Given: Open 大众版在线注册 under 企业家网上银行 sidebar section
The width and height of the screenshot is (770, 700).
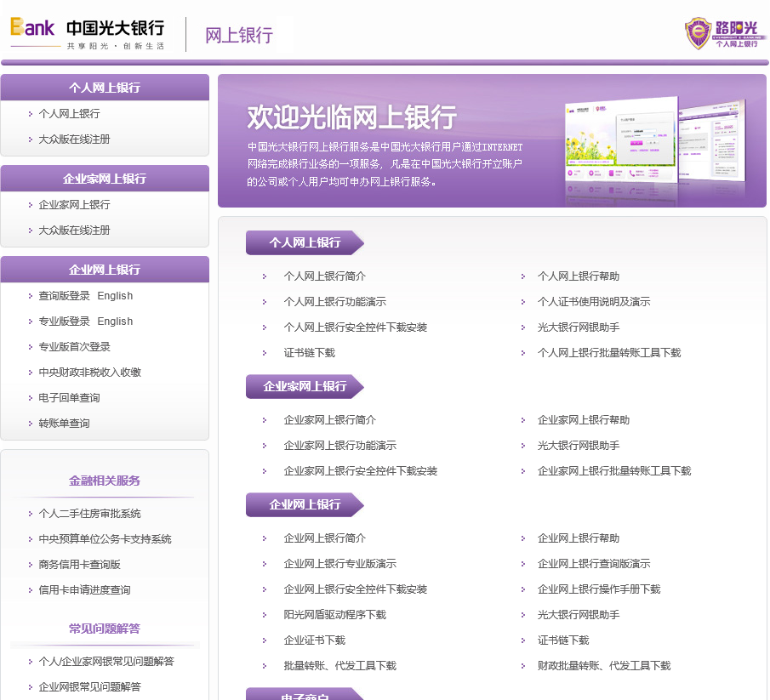Looking at the screenshot, I should pyautogui.click(x=74, y=230).
